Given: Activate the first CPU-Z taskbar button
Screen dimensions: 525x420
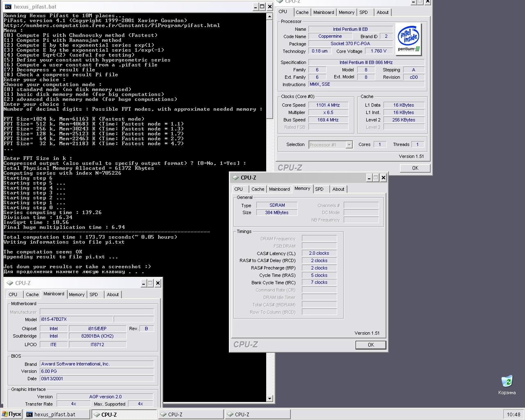Looking at the screenshot, I should click(x=124, y=414).
